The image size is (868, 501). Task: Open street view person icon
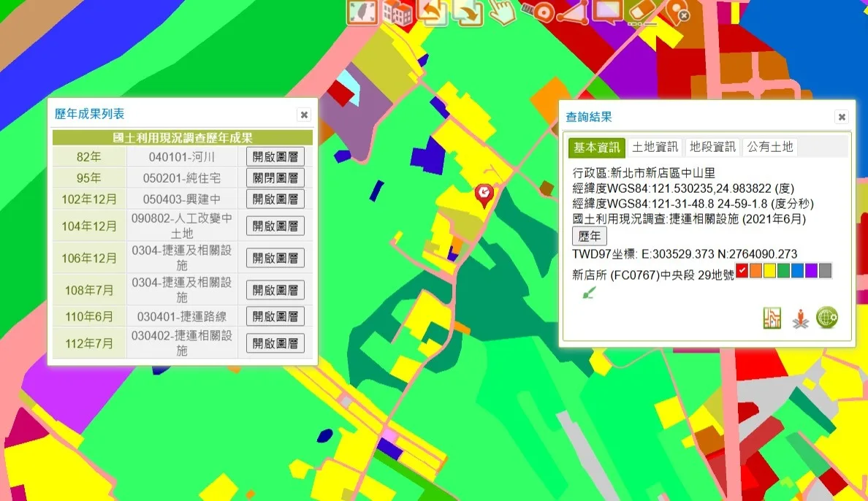tap(800, 319)
